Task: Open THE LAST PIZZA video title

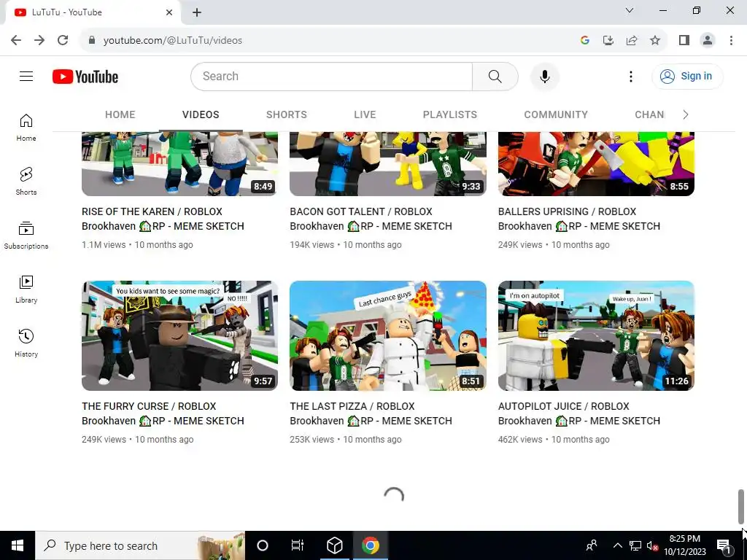Action: click(371, 413)
